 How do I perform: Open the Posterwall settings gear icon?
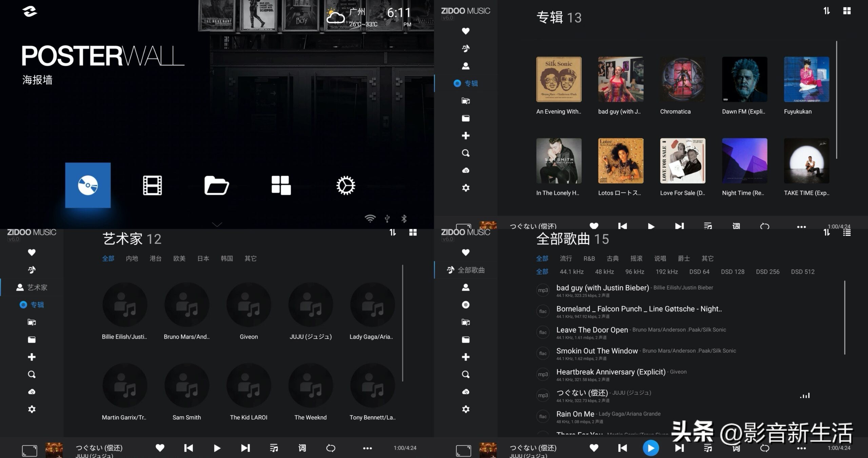point(346,185)
